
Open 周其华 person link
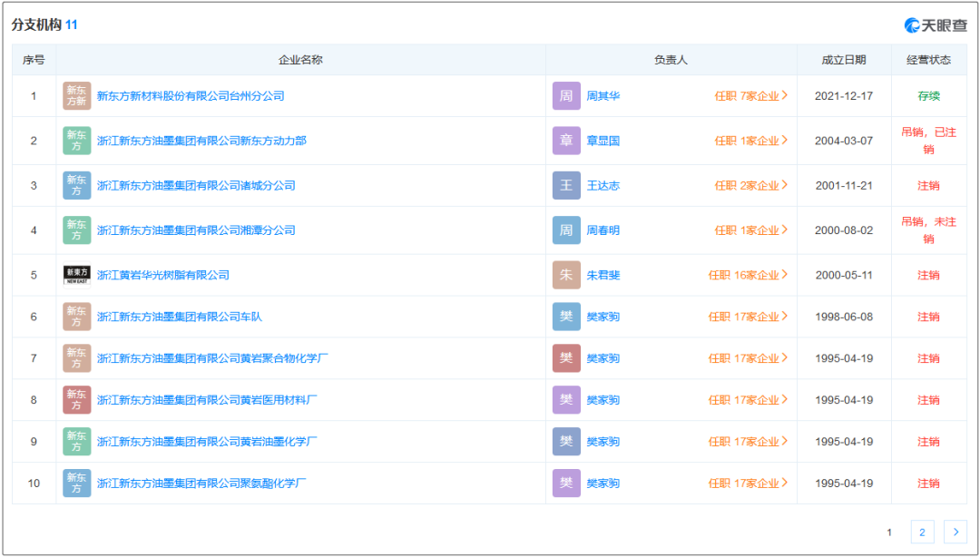pyautogui.click(x=603, y=95)
